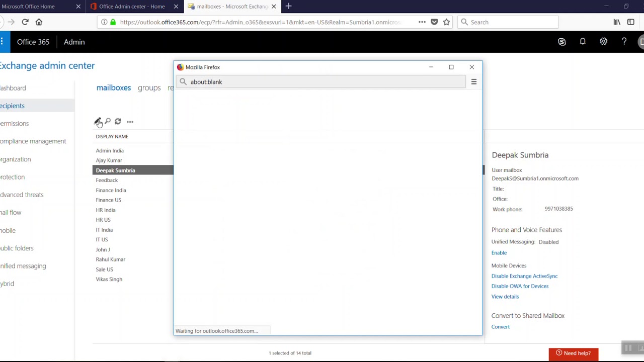Click View details link
The image size is (644, 362).
click(x=505, y=297)
